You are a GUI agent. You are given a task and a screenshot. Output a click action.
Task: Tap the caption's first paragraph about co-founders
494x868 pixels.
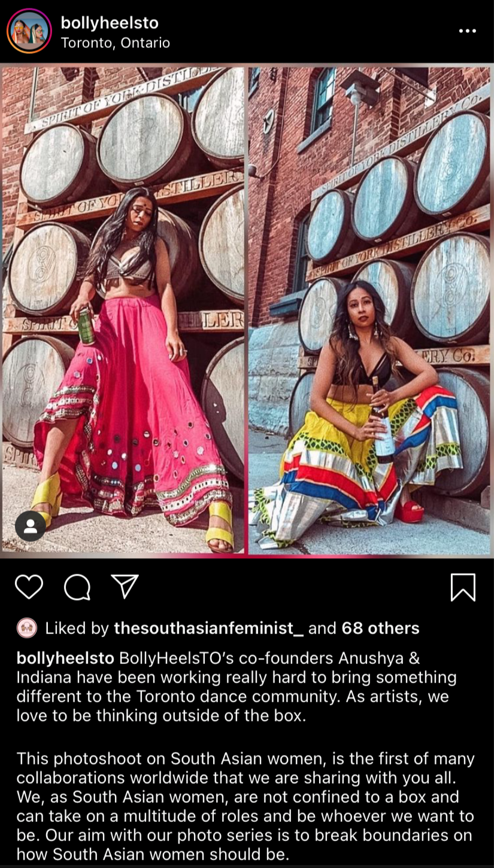(x=237, y=687)
